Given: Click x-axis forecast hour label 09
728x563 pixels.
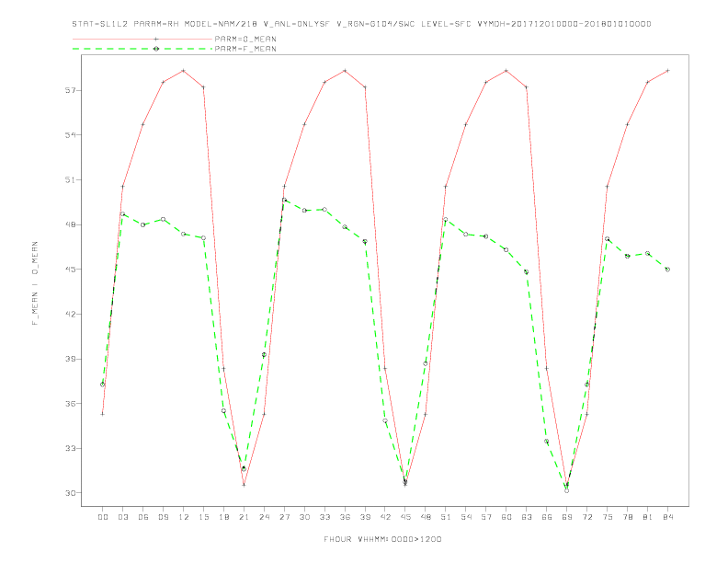Looking at the screenshot, I should point(163,517).
